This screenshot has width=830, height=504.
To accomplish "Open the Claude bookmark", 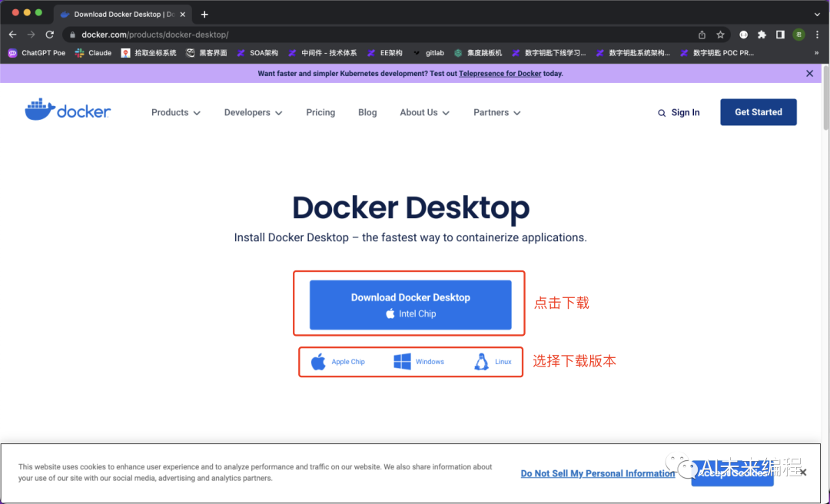I will 93,53.
